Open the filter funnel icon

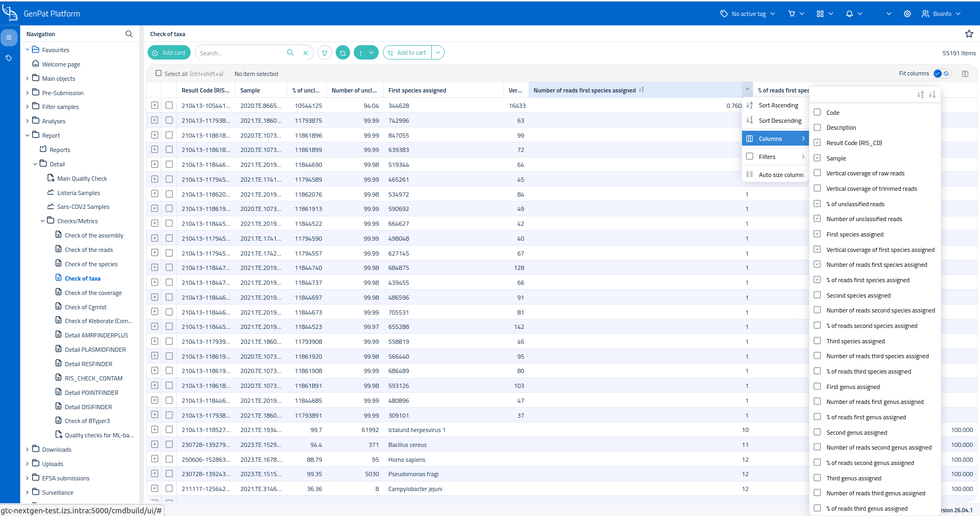[325, 53]
